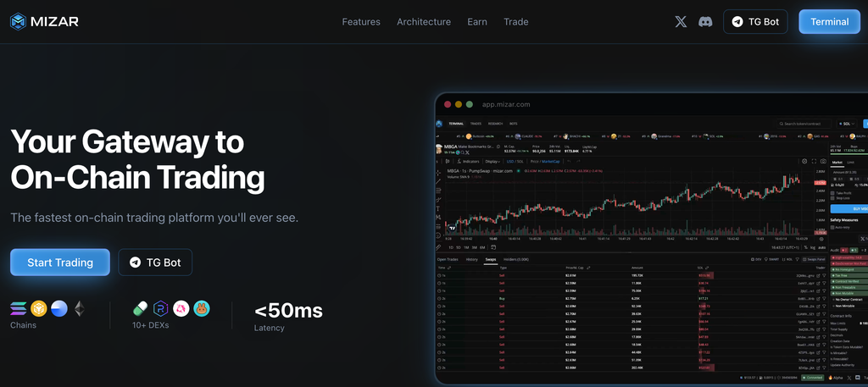Click the PancakeSwap bunny DEX icon

[x=202, y=308]
